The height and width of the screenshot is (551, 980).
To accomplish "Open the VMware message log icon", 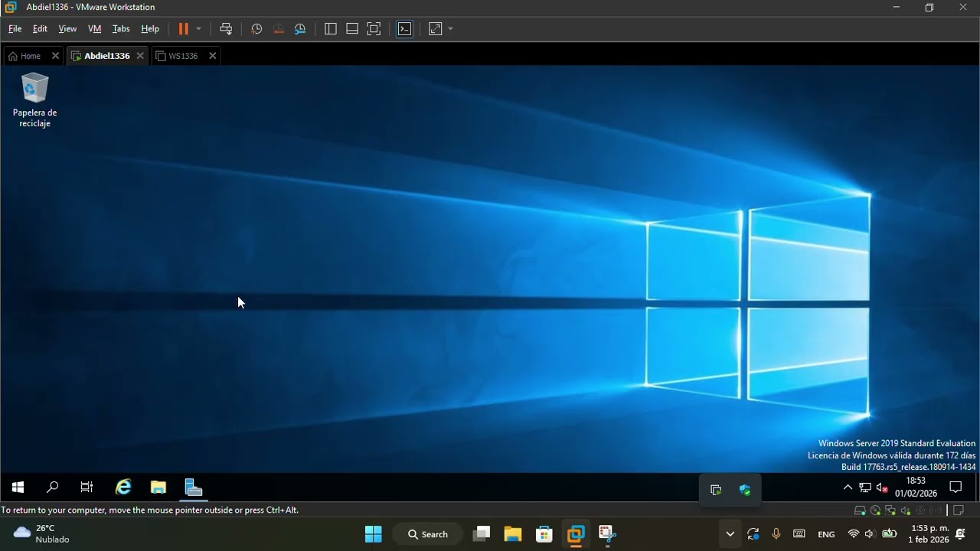I will point(959,510).
